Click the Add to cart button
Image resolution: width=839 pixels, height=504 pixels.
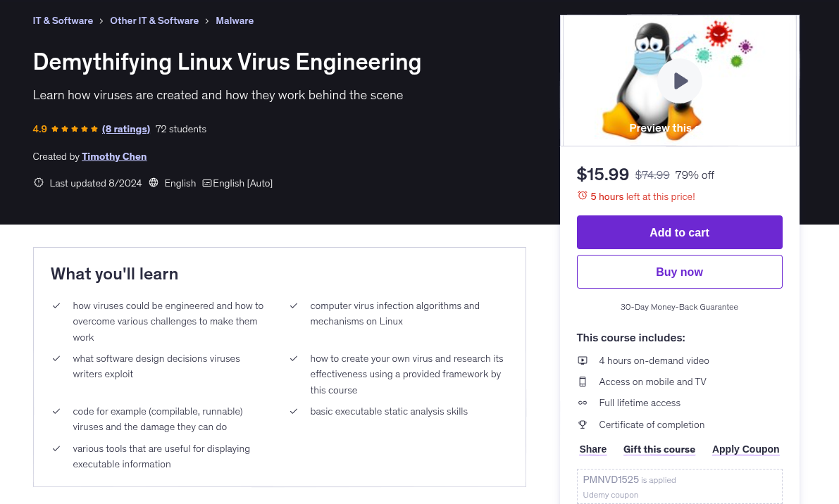[x=680, y=232]
